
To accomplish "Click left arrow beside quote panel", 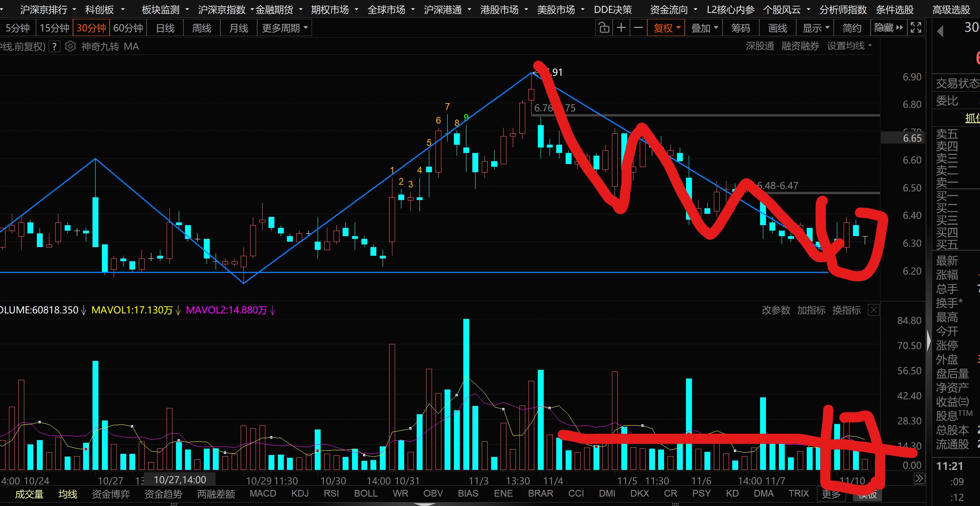I will point(940,31).
